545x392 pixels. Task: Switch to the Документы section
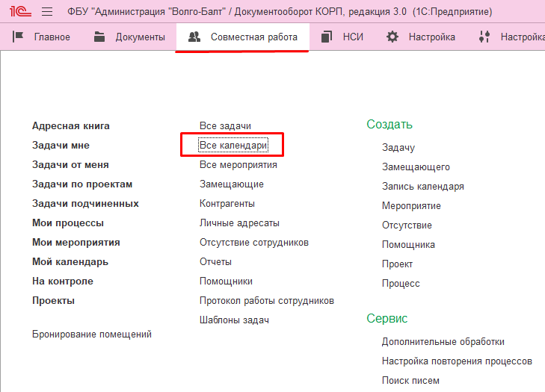click(x=139, y=37)
